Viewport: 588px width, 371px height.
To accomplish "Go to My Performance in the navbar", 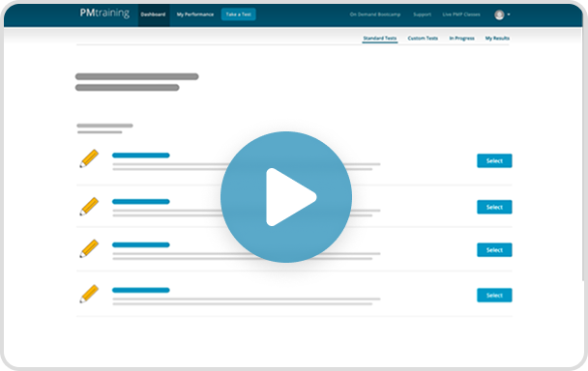I will click(195, 14).
